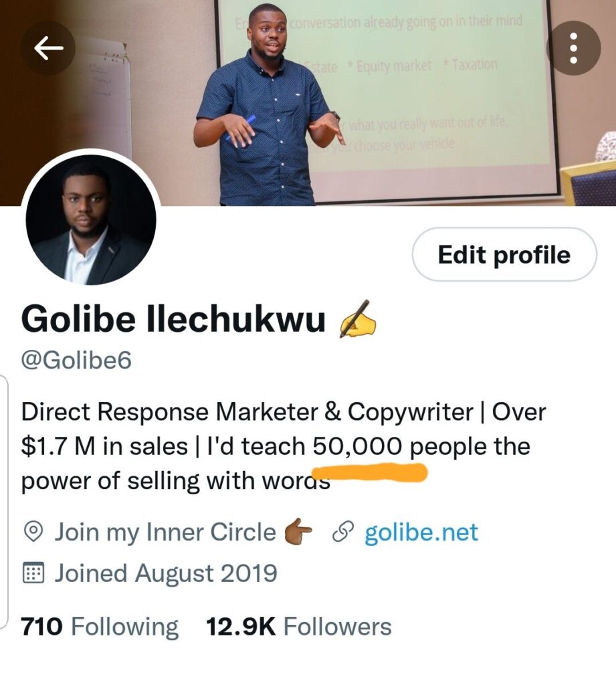Click the link chain icon

(342, 532)
